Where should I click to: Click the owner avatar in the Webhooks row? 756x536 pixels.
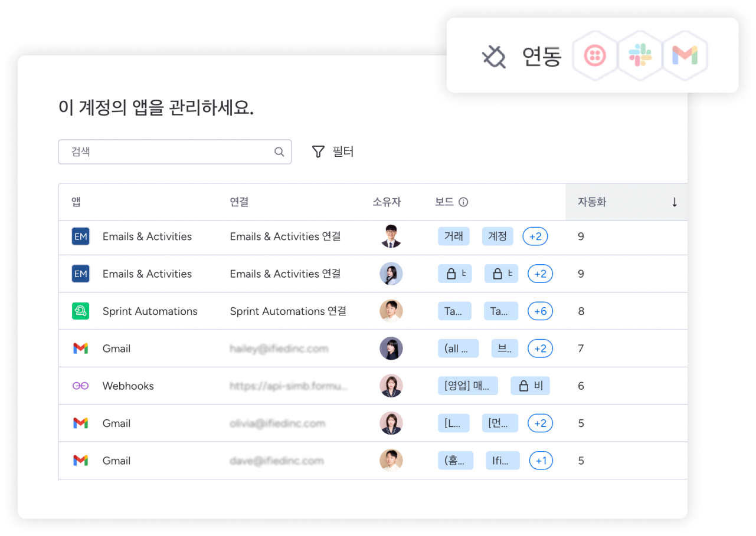click(x=391, y=386)
